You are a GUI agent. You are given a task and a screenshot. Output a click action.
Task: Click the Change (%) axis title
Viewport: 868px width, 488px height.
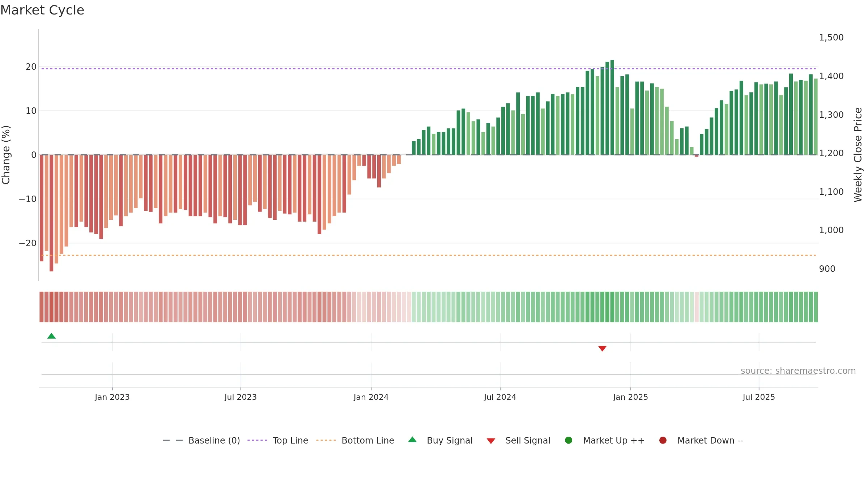coord(6,155)
